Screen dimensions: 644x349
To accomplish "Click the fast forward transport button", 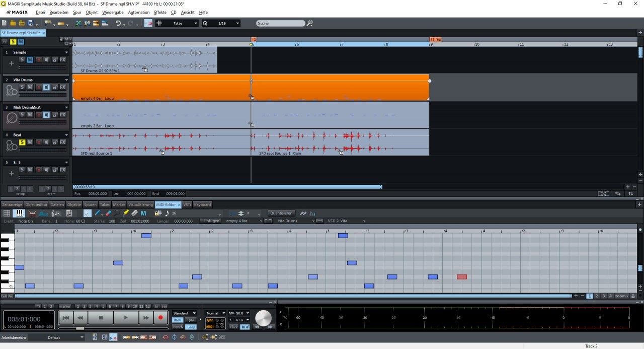I will [145, 318].
